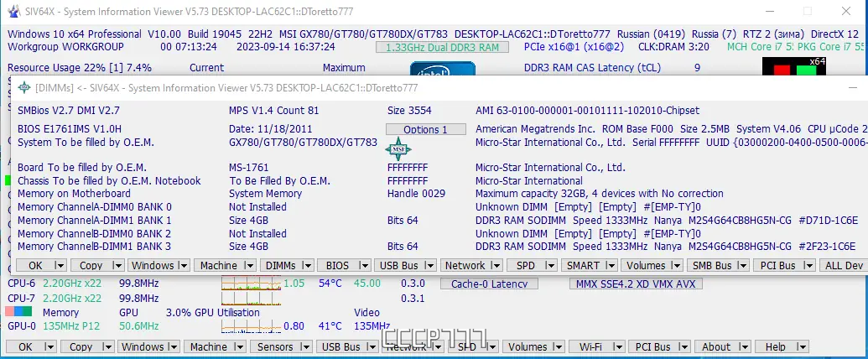The image size is (868, 359).
Task: Open Volumes from the DIMMs window bar
Action: [646, 265]
